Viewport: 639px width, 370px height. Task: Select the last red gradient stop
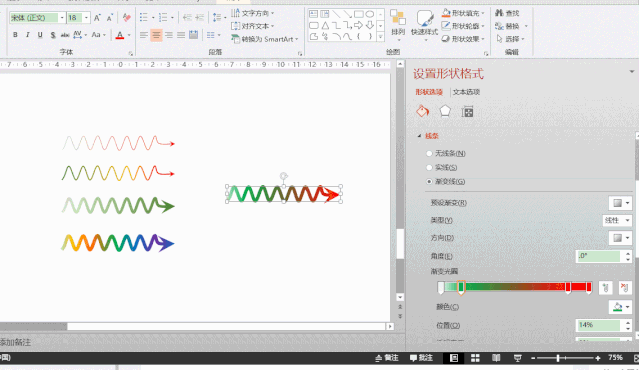588,287
